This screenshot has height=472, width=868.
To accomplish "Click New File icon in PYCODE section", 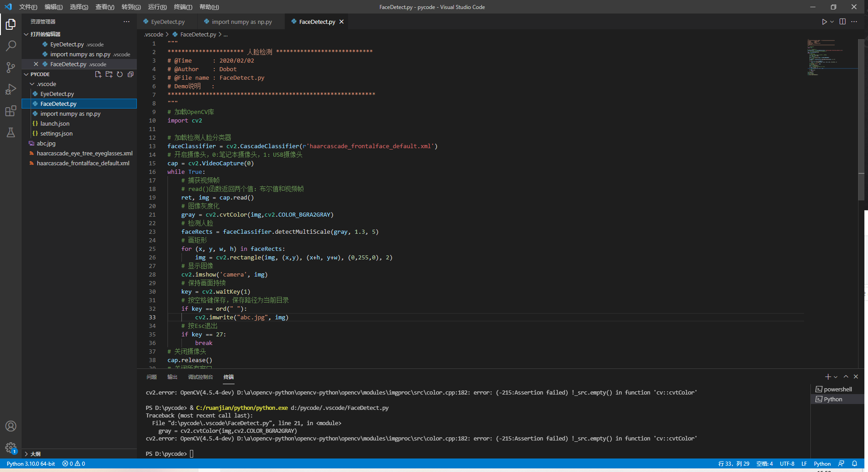I will tap(98, 74).
